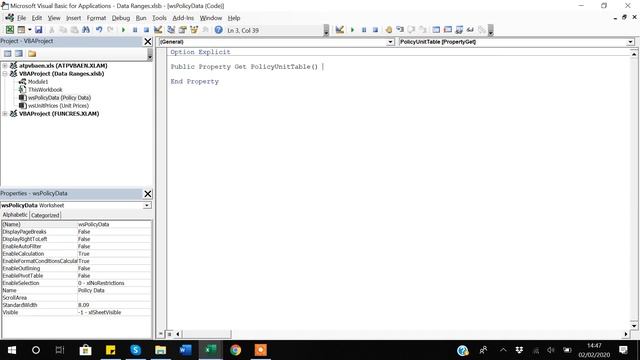Select Module1 in the project tree
640x360 pixels.
pyautogui.click(x=38, y=82)
